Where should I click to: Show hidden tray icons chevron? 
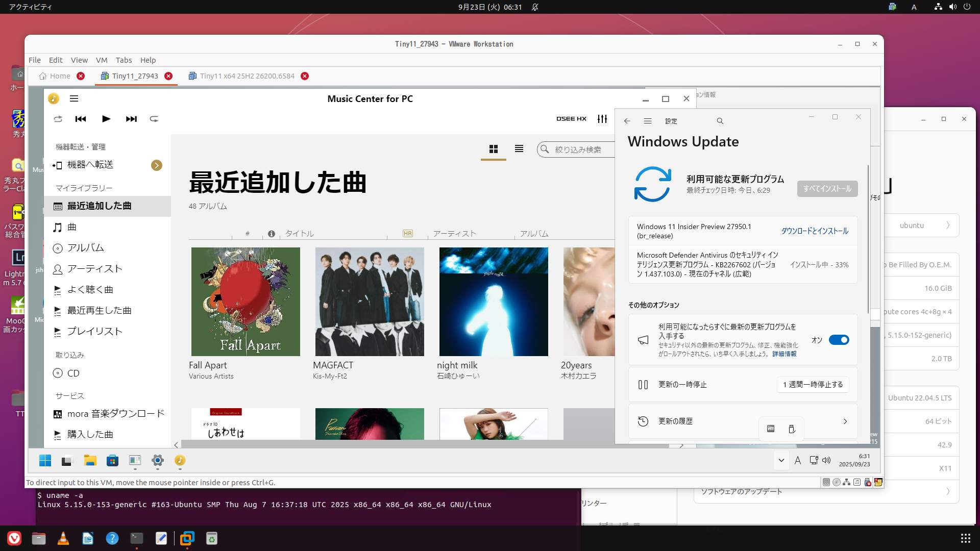tap(781, 460)
